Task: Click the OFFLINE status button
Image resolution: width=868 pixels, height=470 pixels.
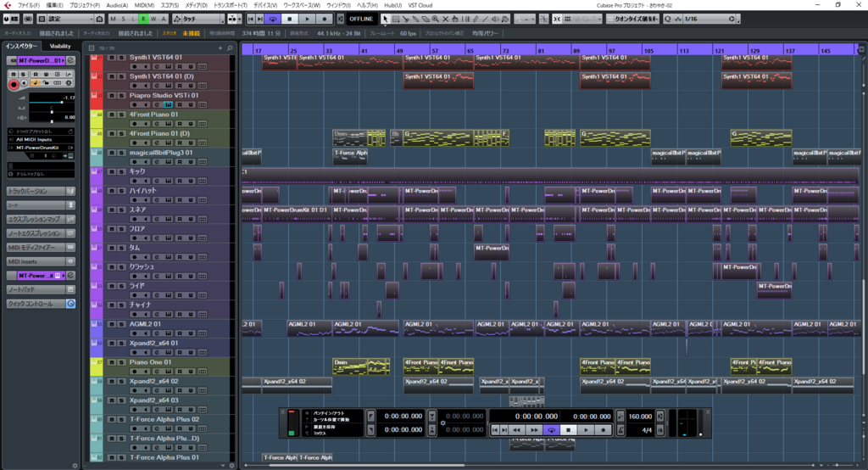Action: click(361, 19)
